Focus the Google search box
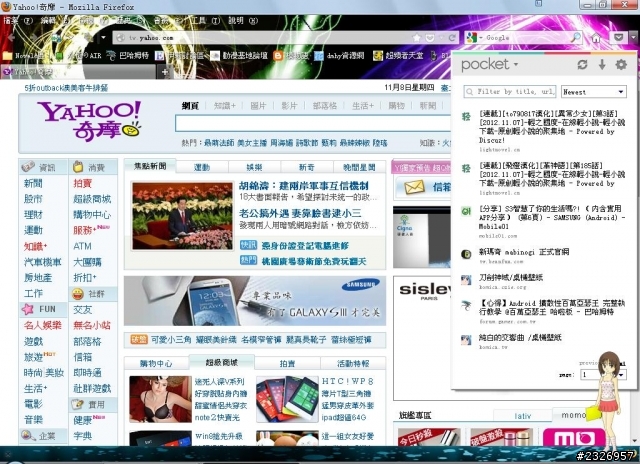The image size is (640, 464). point(527,38)
